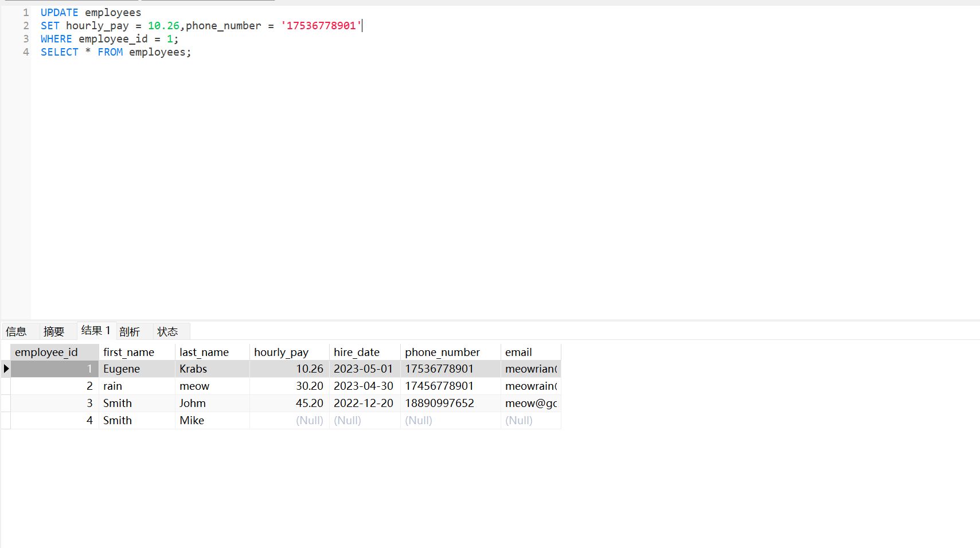The height and width of the screenshot is (548, 980).
Task: Switch to the 状态 tab
Action: point(167,331)
